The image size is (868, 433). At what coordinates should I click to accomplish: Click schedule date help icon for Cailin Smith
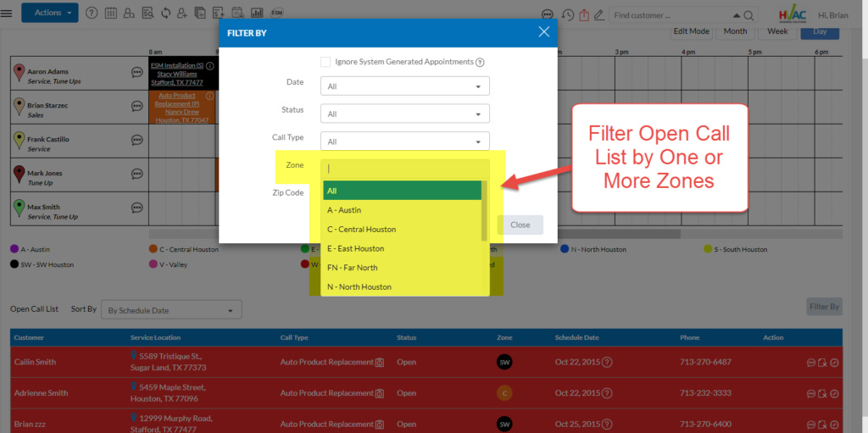(607, 362)
